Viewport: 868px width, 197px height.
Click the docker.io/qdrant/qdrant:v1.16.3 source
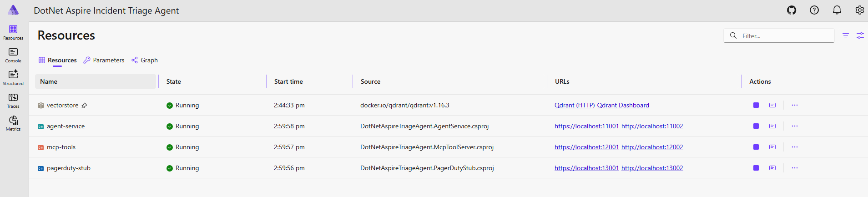coord(404,105)
